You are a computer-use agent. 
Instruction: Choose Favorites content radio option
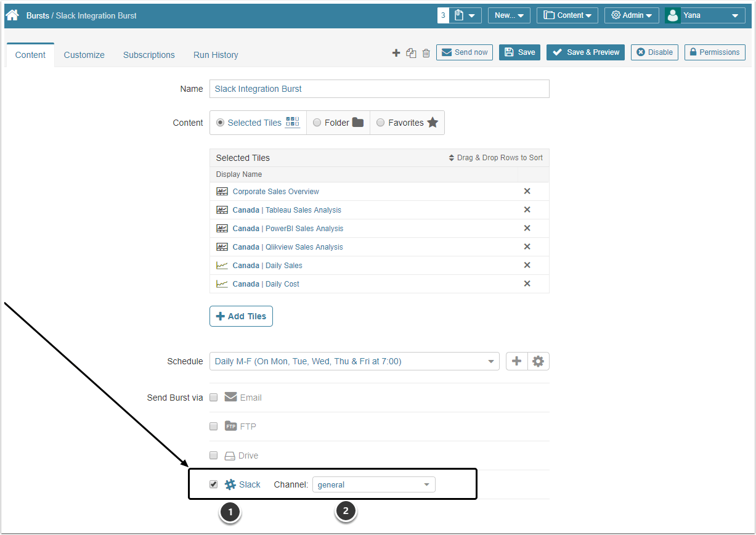(x=380, y=123)
